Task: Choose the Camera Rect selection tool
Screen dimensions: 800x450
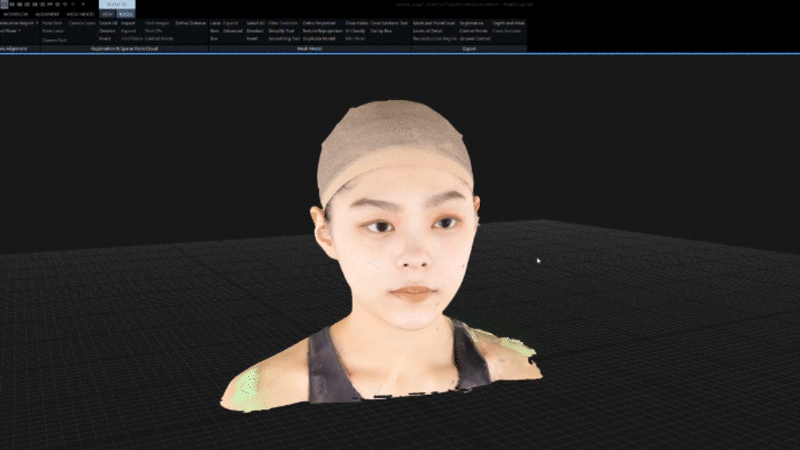Action: coord(54,40)
